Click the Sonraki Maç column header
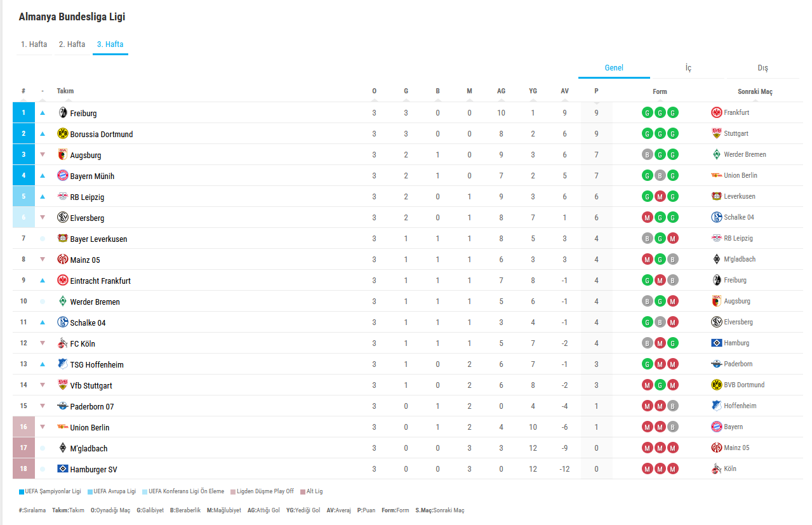This screenshot has height=525, width=812. pyautogui.click(x=755, y=91)
